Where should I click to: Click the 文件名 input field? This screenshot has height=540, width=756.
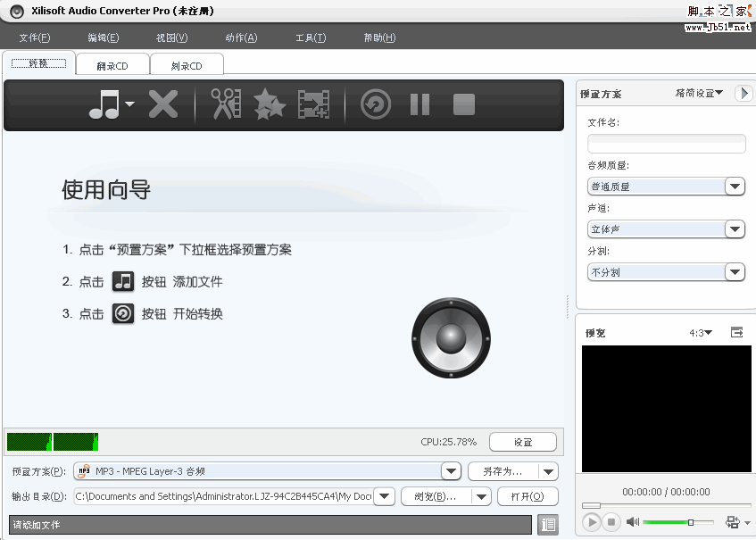[x=667, y=144]
